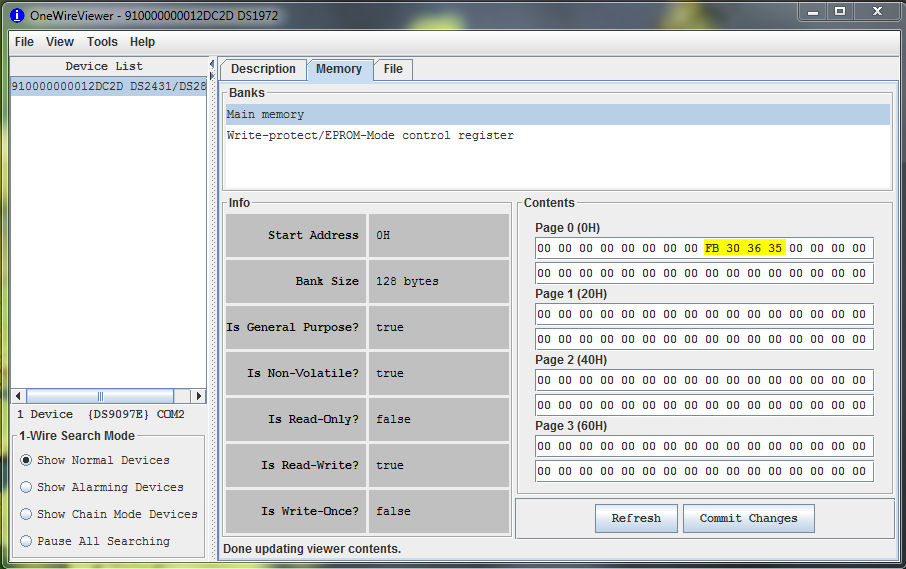This screenshot has width=906, height=569.
Task: Expand the device list panel with the right arrow
Action: [x=212, y=76]
